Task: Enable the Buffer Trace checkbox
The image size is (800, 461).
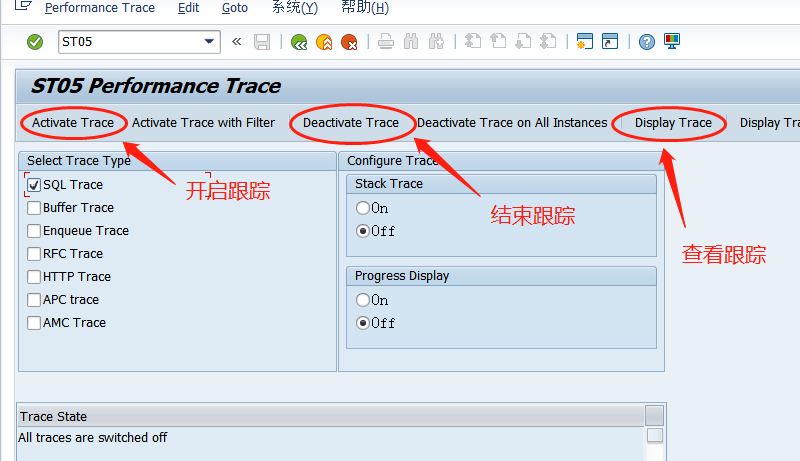Action: [x=34, y=208]
